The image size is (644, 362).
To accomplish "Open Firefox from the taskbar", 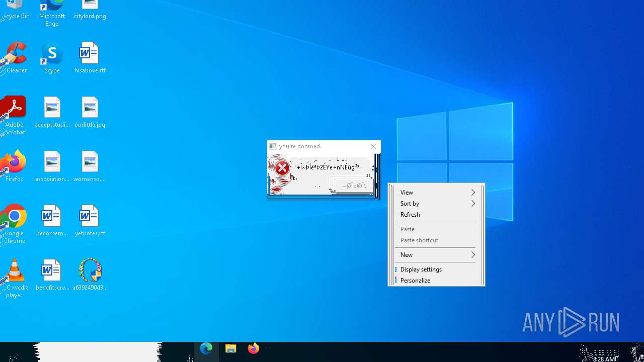I will pyautogui.click(x=254, y=348).
